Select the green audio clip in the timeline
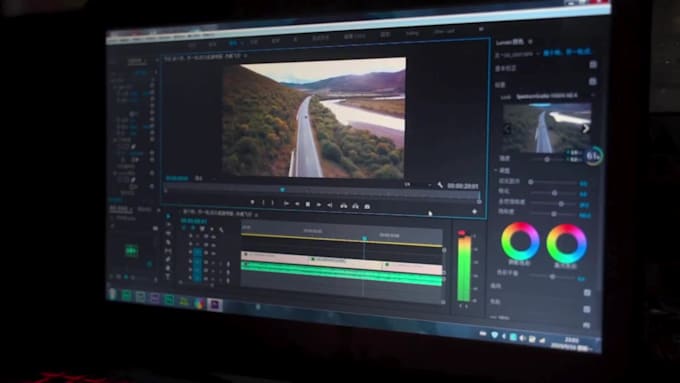This screenshot has height=383, width=680. (342, 274)
